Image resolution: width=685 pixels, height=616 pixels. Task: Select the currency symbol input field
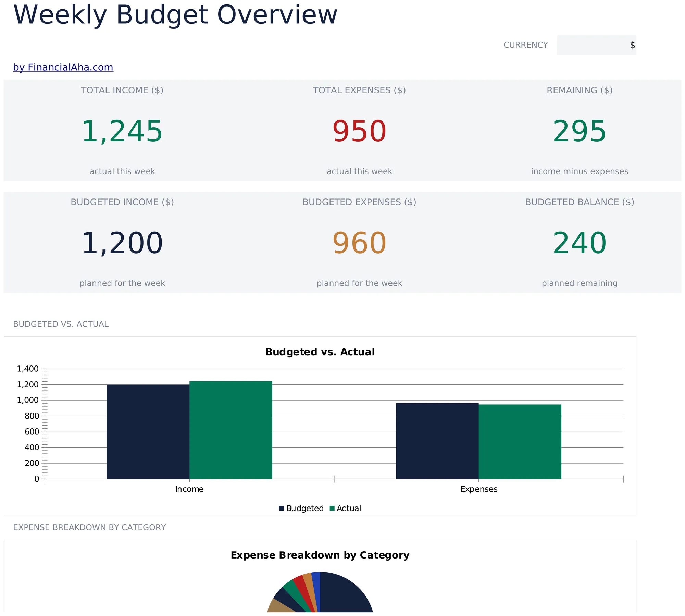[x=596, y=45]
